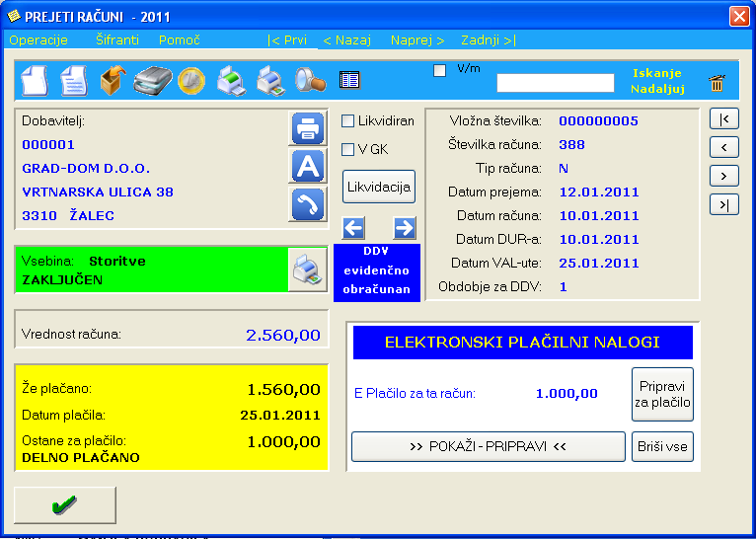Jump to last record using >| button
This screenshot has height=539, width=756.
(724, 204)
